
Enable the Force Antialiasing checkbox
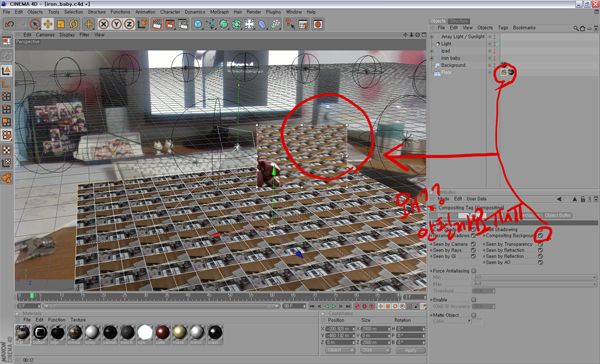[x=473, y=271]
